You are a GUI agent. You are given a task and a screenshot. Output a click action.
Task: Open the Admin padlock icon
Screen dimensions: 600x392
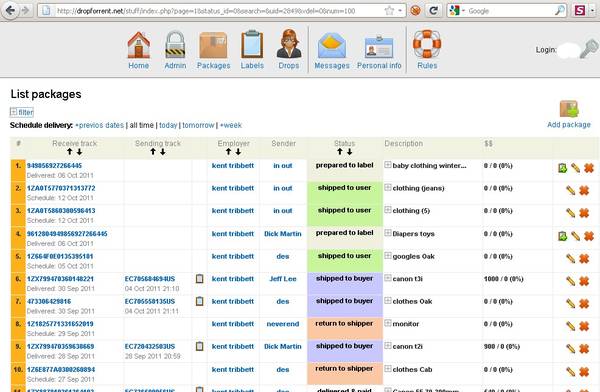pyautogui.click(x=175, y=45)
